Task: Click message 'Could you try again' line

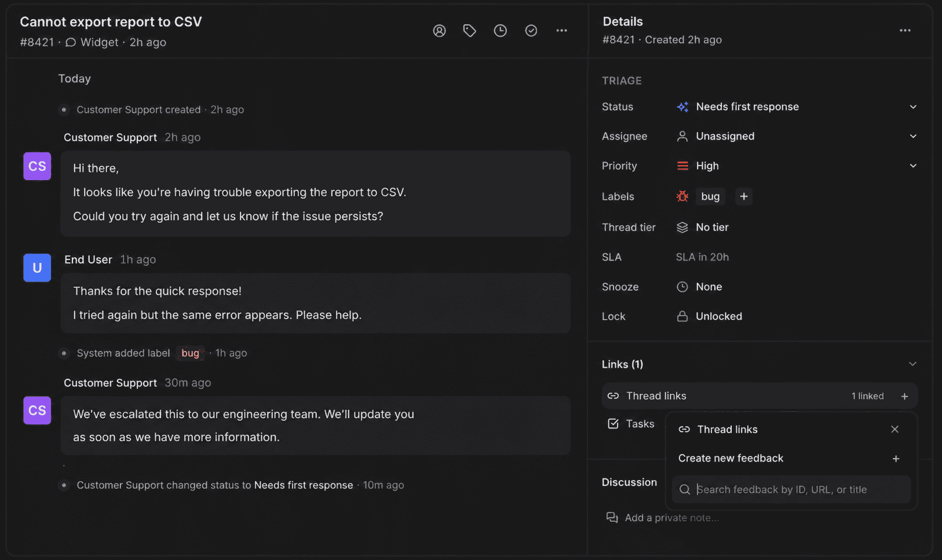Action: click(228, 217)
